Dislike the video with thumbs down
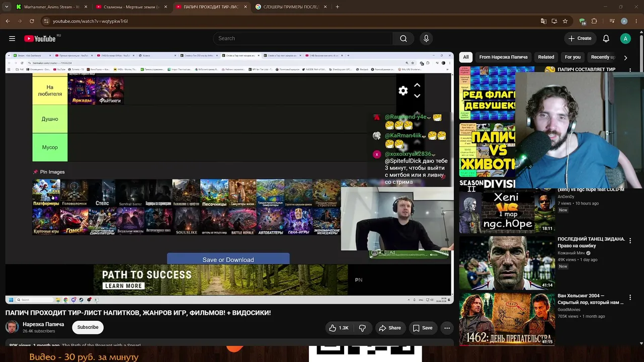Viewport: 644px width, 362px height. (362, 328)
